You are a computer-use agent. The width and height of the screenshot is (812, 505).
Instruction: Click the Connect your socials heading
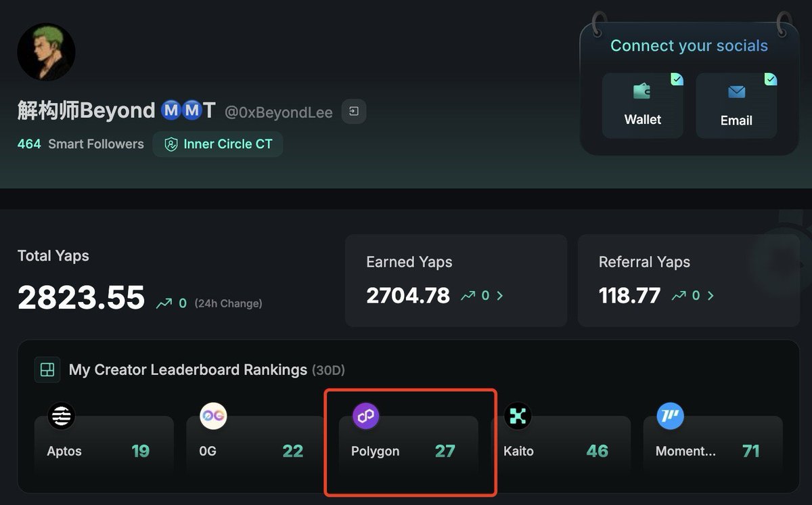(689, 46)
